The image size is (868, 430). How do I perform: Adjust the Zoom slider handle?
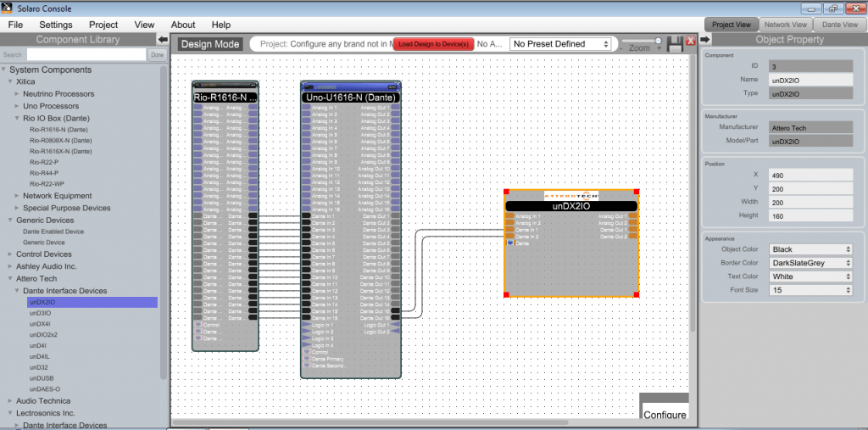point(658,41)
